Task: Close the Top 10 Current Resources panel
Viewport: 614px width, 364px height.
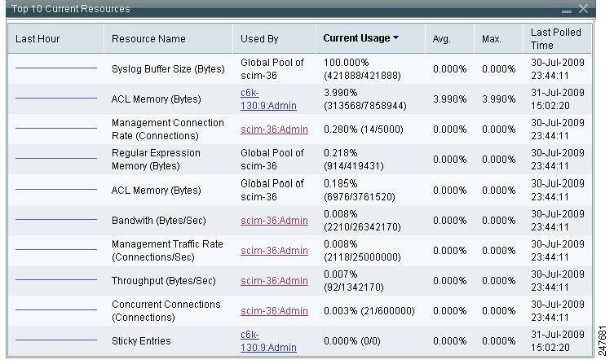Action: click(583, 8)
